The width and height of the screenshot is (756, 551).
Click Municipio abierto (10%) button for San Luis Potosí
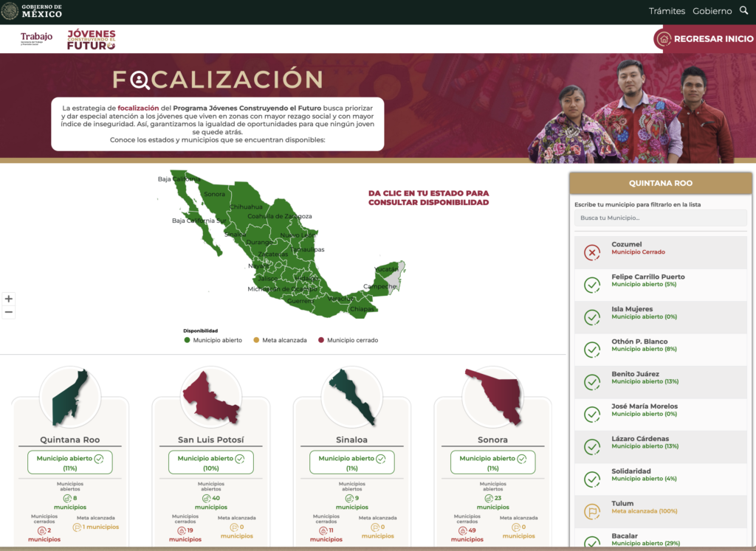click(x=211, y=462)
